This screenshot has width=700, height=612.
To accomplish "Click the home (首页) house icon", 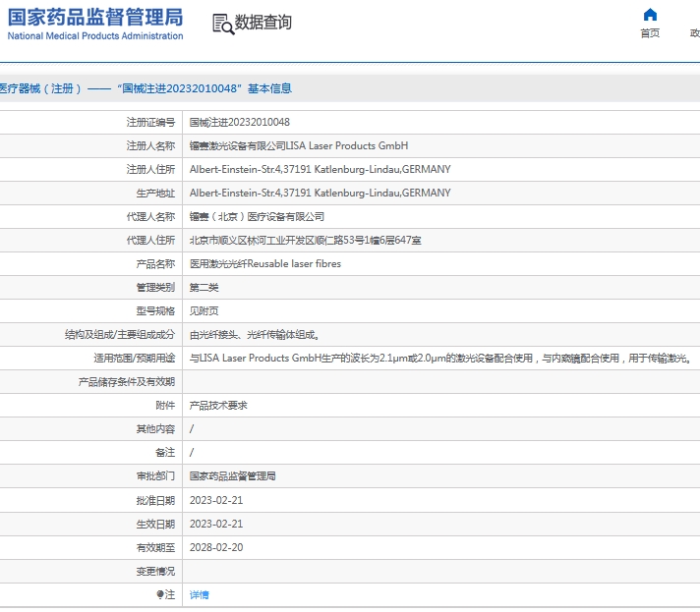I will pos(650,15).
